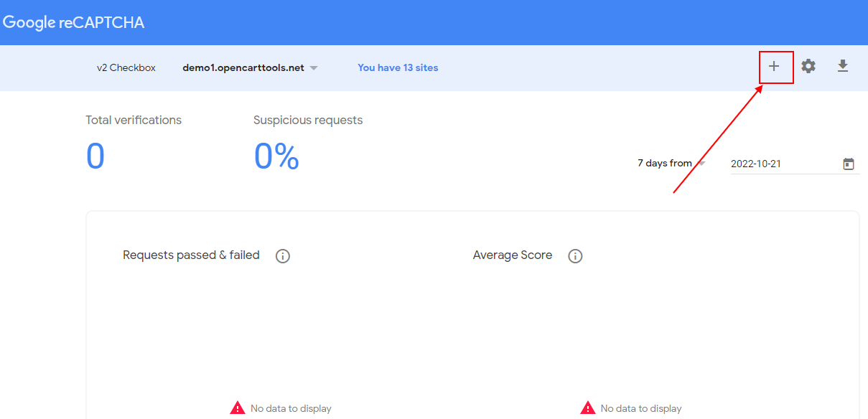Click the download icon in the top bar
The height and width of the screenshot is (419, 868).
coord(843,67)
